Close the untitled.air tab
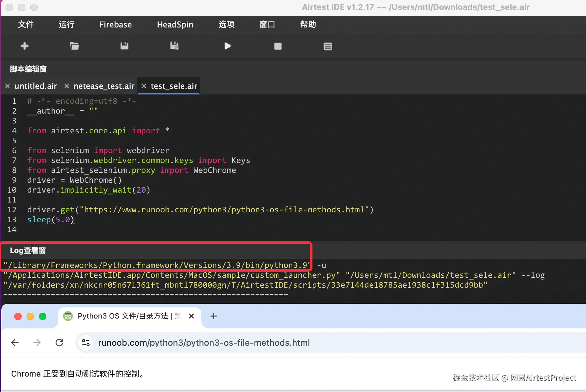 tap(8, 86)
